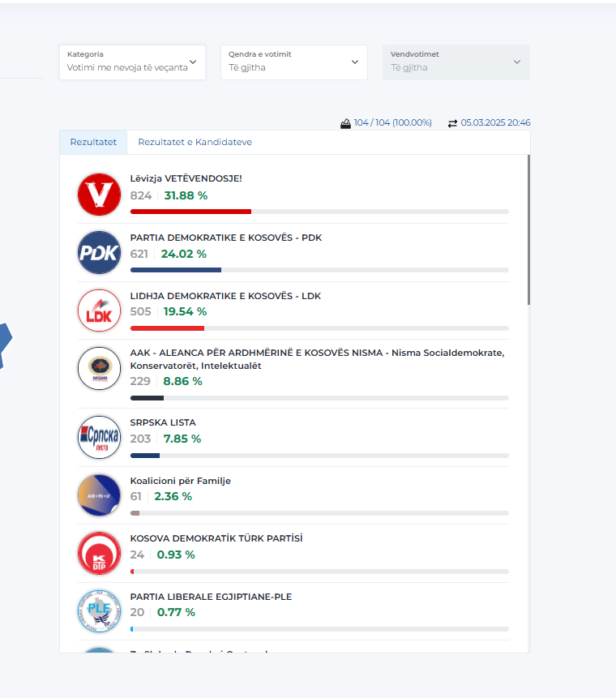This screenshot has height=698, width=616.
Task: Click the 104 / 104 (100.00%) counted text
Action: pos(393,122)
